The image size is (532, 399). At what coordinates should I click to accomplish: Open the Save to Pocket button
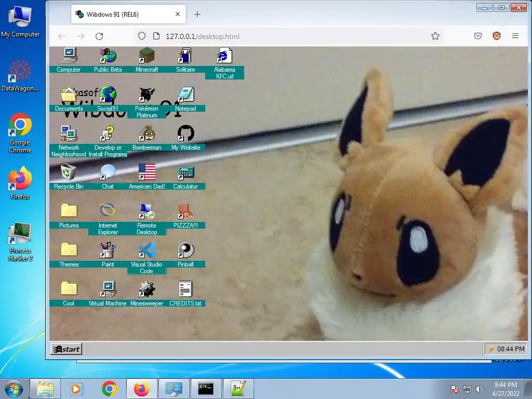(x=478, y=36)
